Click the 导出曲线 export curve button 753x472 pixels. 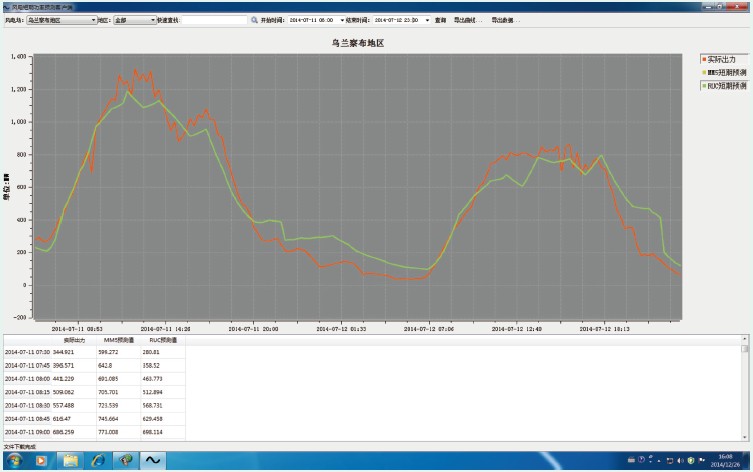point(467,20)
